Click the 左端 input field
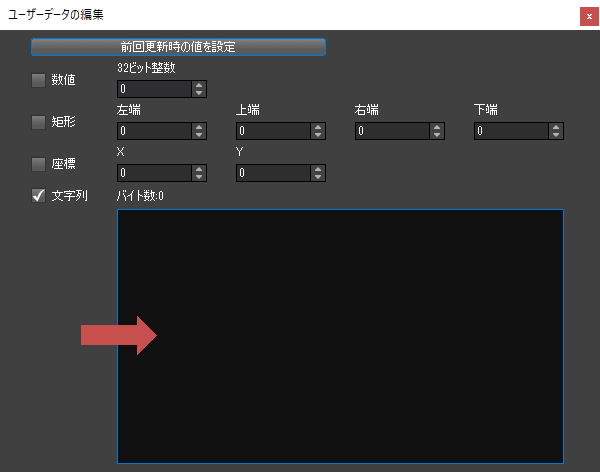 [154, 131]
